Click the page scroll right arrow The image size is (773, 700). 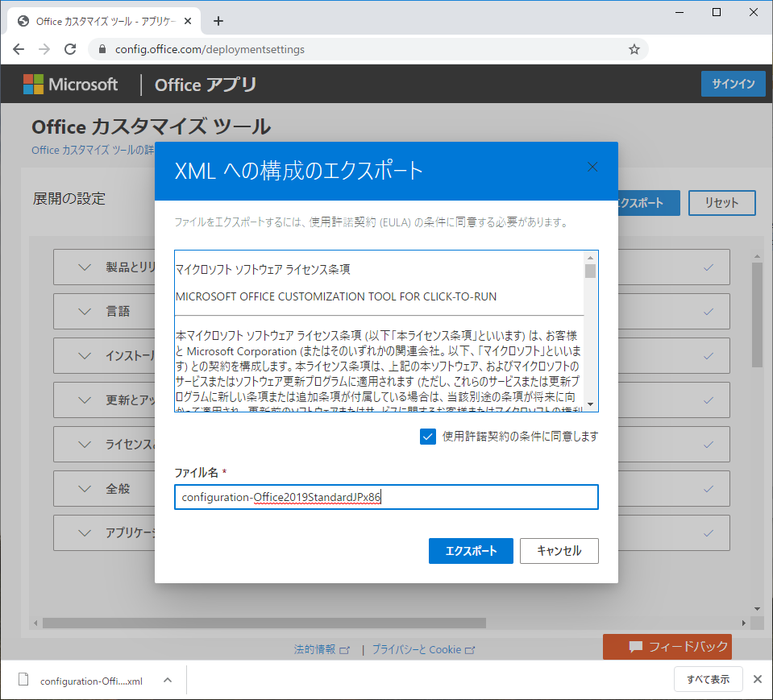tap(743, 623)
